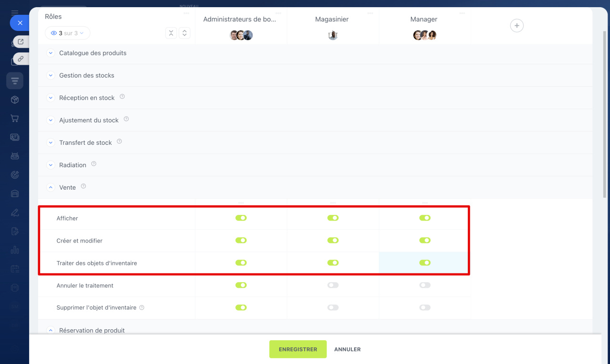Add a new role with plus button

(x=517, y=26)
